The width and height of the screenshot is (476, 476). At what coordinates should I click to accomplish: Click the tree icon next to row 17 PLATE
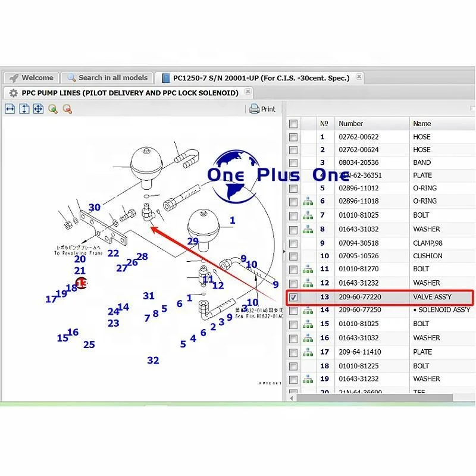(308, 352)
